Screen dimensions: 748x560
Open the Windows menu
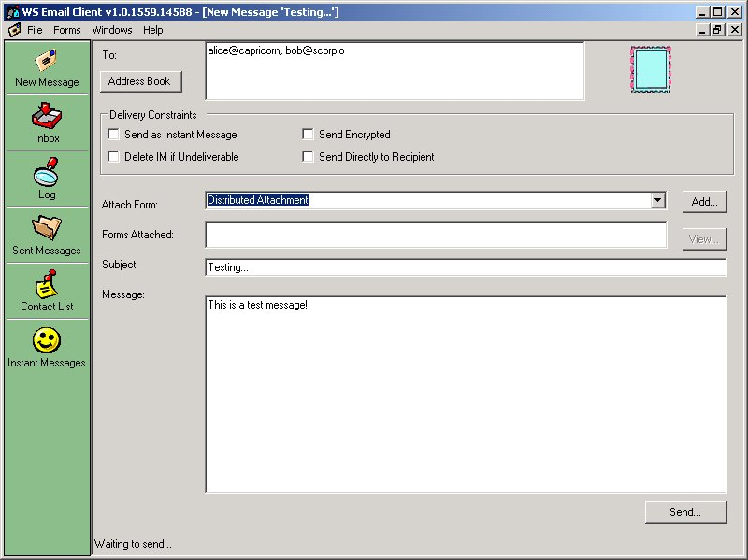[x=112, y=30]
